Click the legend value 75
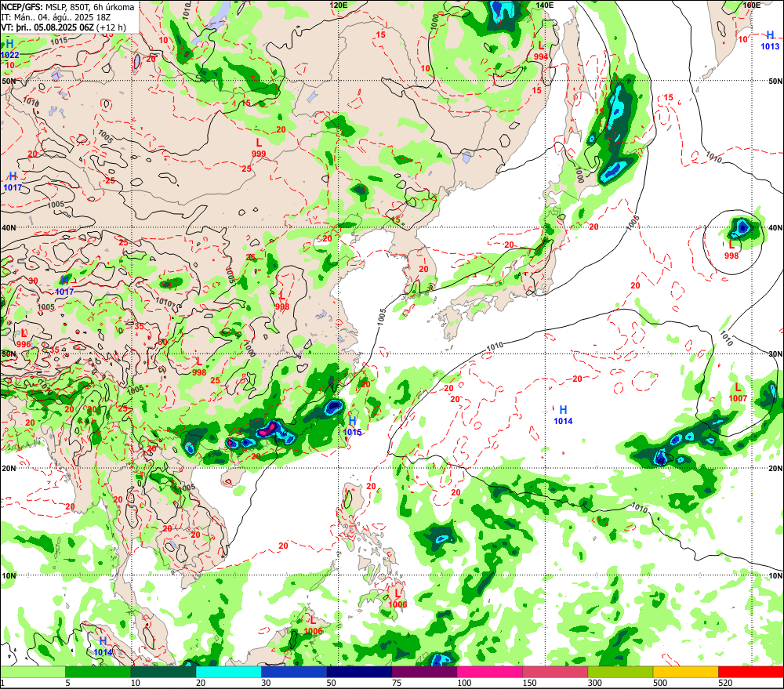This screenshot has height=689, width=784. pyautogui.click(x=397, y=683)
